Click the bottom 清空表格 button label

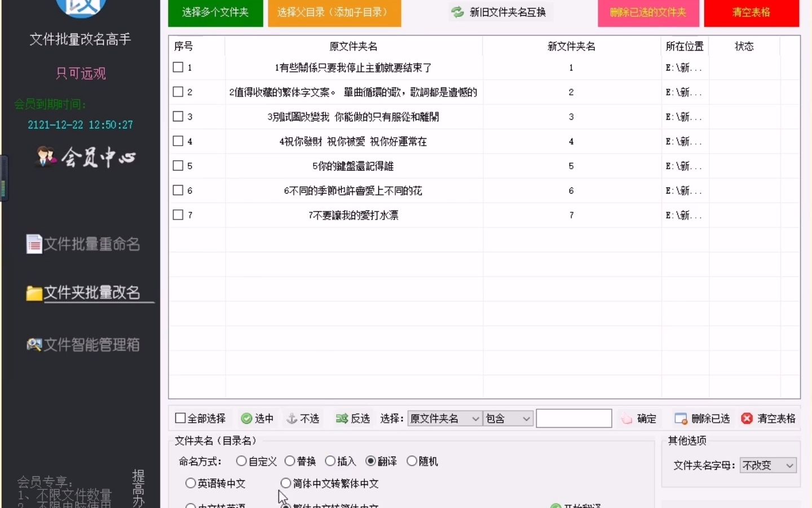(x=776, y=419)
